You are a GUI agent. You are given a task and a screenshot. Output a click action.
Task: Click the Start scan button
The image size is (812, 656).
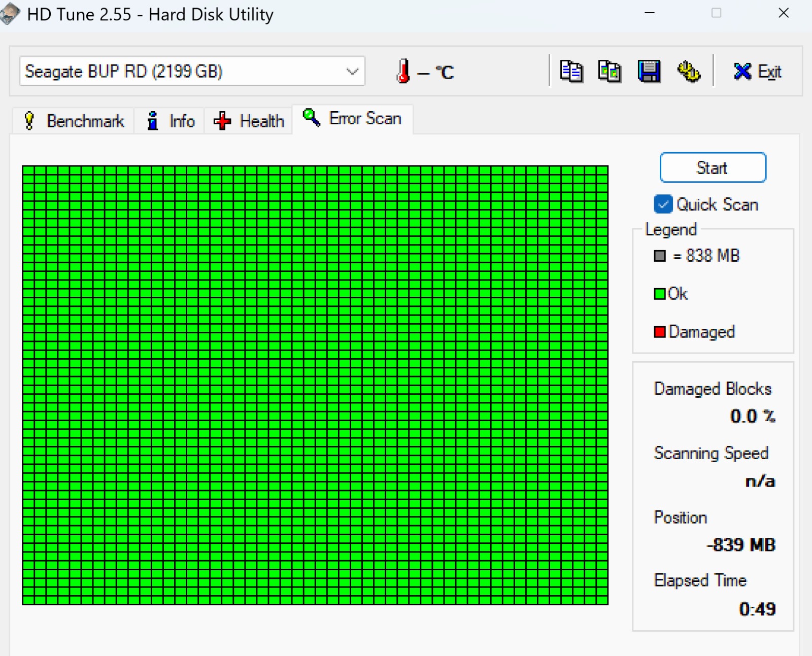pyautogui.click(x=713, y=167)
